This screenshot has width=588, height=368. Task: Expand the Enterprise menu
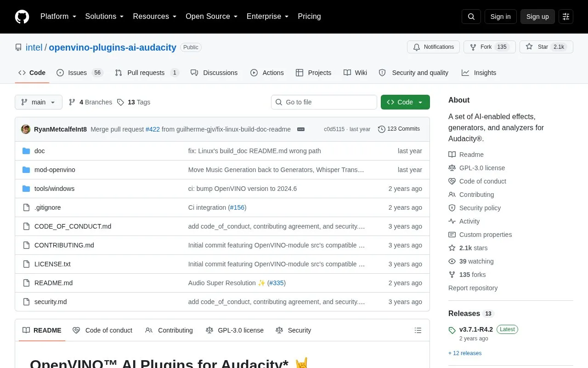[268, 17]
